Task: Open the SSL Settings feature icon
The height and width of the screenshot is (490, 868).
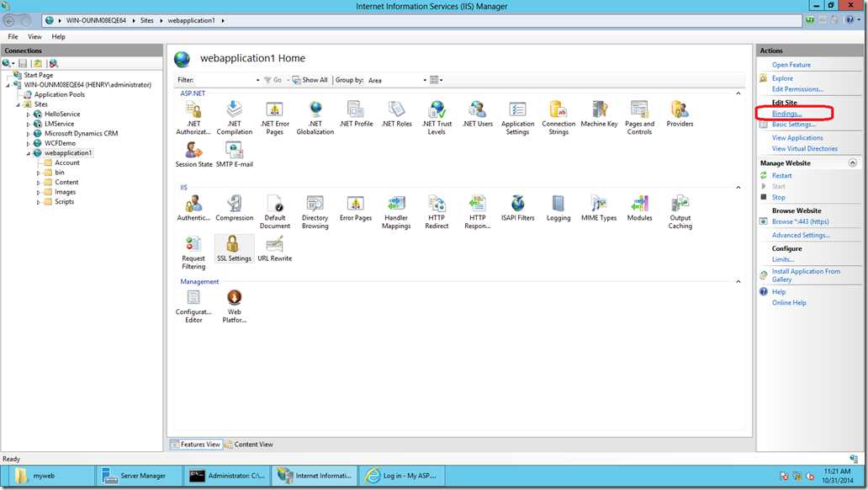Action: [234, 248]
